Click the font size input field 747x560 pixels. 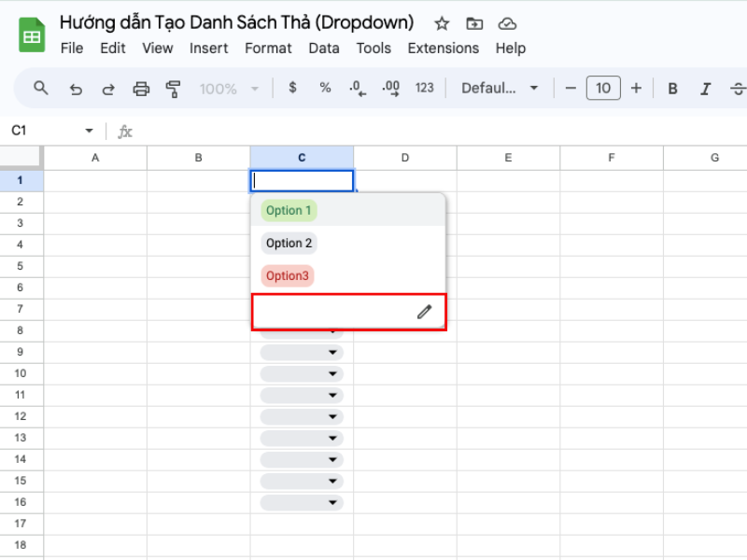(x=603, y=89)
